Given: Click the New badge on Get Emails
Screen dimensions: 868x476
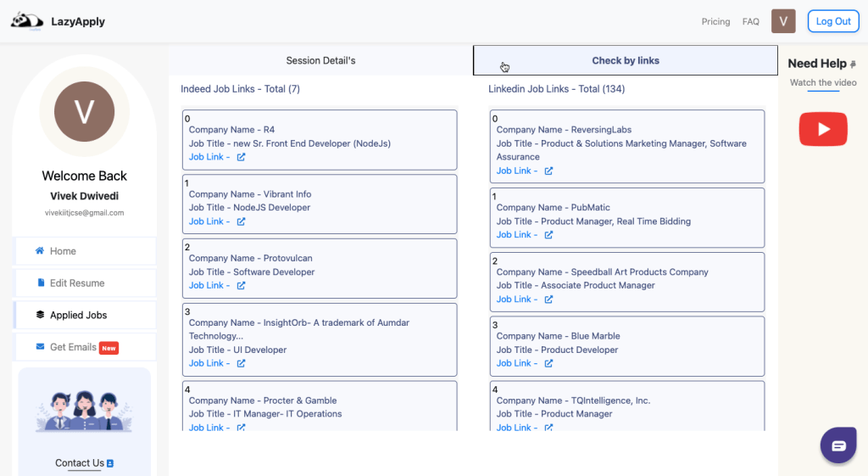Looking at the screenshot, I should coord(109,348).
